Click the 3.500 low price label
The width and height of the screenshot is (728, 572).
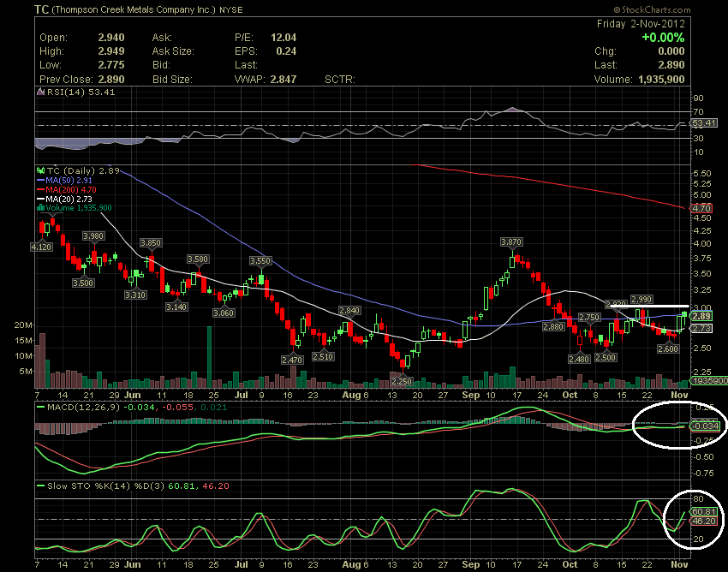point(83,283)
